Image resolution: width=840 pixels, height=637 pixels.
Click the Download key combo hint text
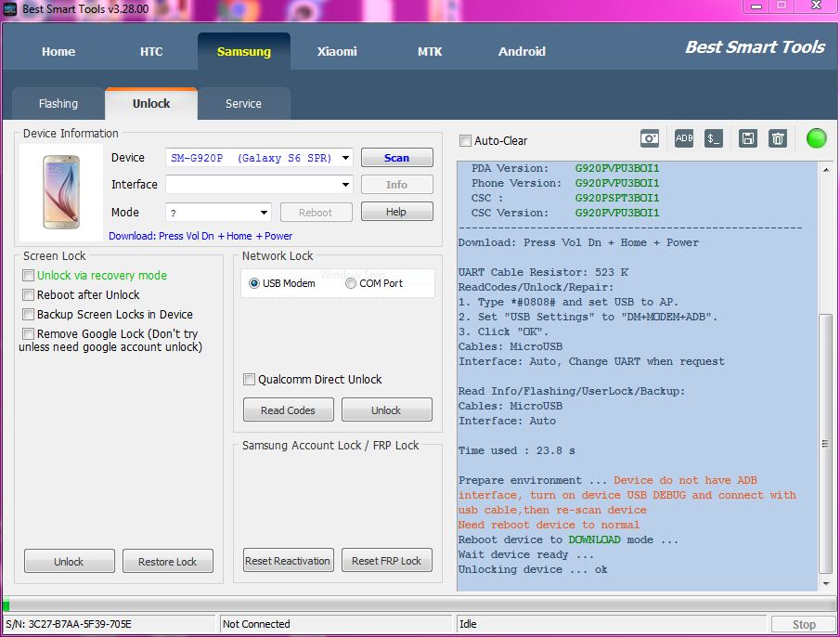[200, 236]
